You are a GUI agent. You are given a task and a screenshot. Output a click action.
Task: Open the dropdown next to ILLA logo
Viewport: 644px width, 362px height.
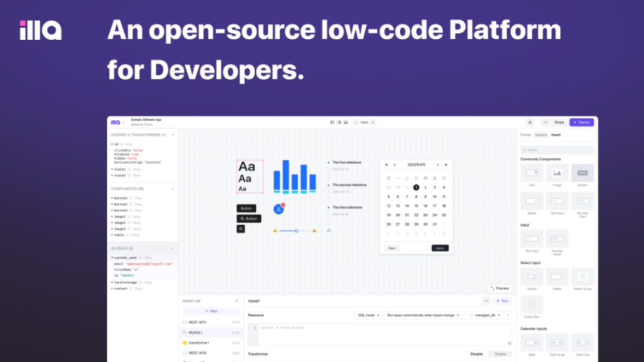(124, 122)
